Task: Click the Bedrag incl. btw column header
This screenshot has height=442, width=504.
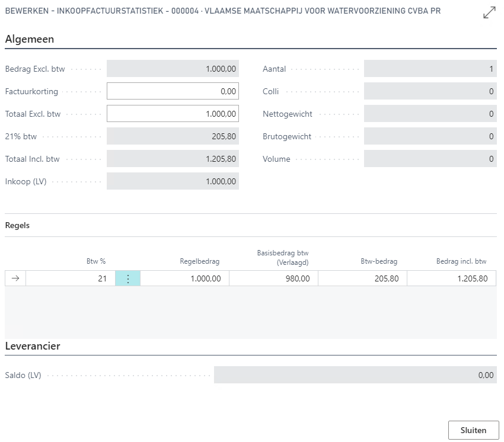Action: coord(461,261)
